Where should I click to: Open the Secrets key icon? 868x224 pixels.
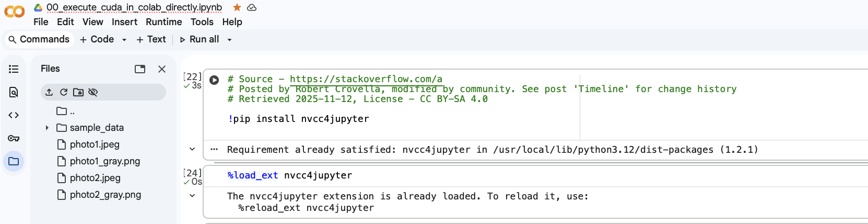(x=14, y=138)
